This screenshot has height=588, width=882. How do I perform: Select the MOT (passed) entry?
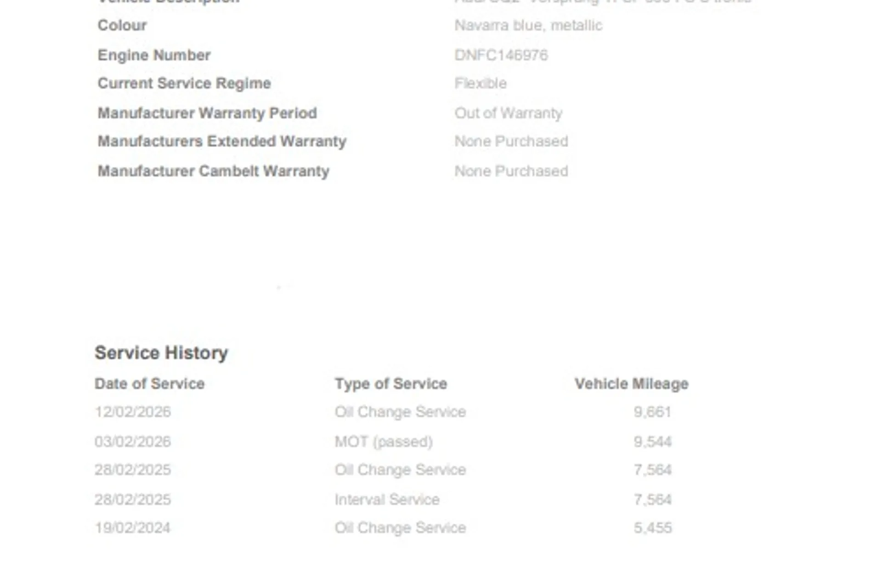pyautogui.click(x=384, y=441)
